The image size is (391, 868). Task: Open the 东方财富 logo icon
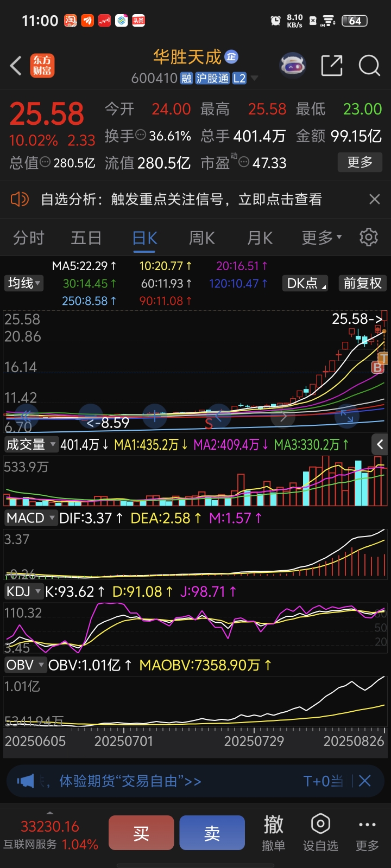click(42, 66)
